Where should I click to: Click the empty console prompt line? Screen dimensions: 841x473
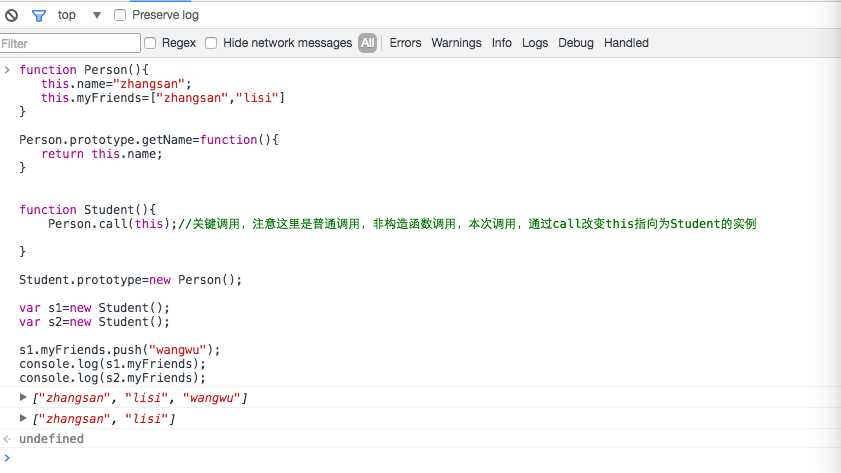(400, 457)
